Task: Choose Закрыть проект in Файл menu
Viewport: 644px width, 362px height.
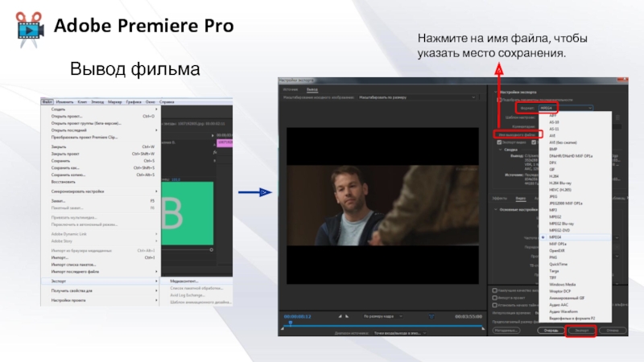Action: click(x=101, y=154)
